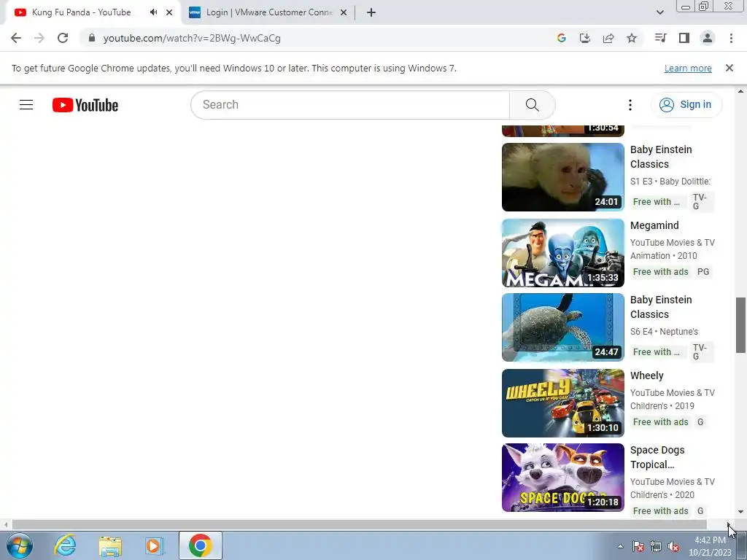Click the horizontal scrollbar left arrow
This screenshot has height=560, width=747.
tap(5, 524)
